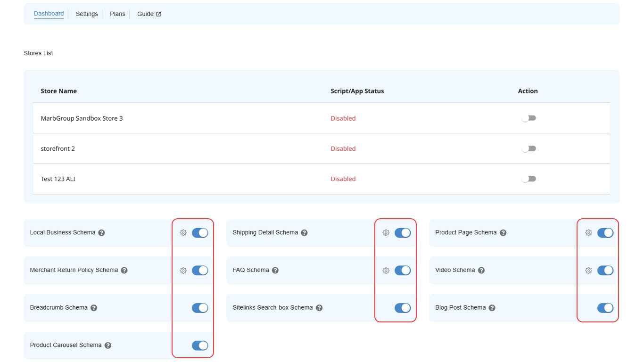
Task: Open the Guide external link
Action: 149,14
